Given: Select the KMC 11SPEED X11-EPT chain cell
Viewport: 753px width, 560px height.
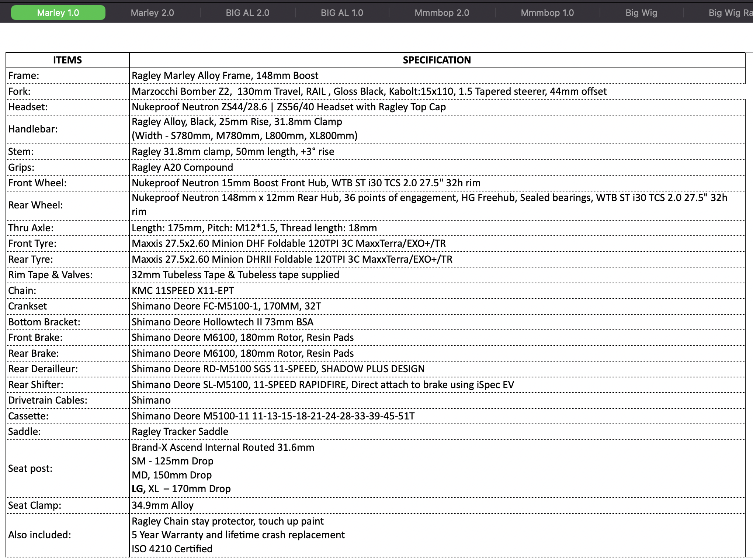Looking at the screenshot, I should pos(183,291).
